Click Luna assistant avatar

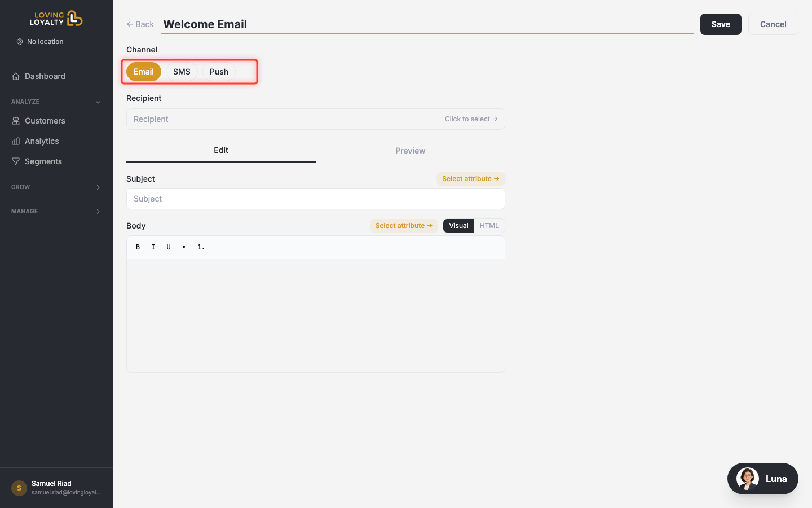[748, 479]
